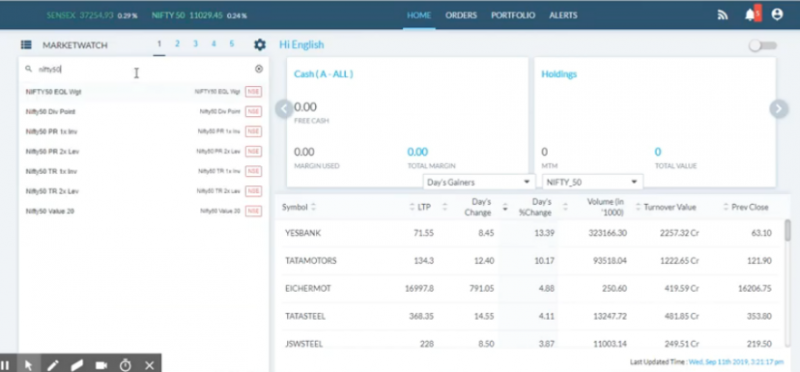800x372 pixels.
Task: Sort table by Symbol column
Action: tap(299, 207)
